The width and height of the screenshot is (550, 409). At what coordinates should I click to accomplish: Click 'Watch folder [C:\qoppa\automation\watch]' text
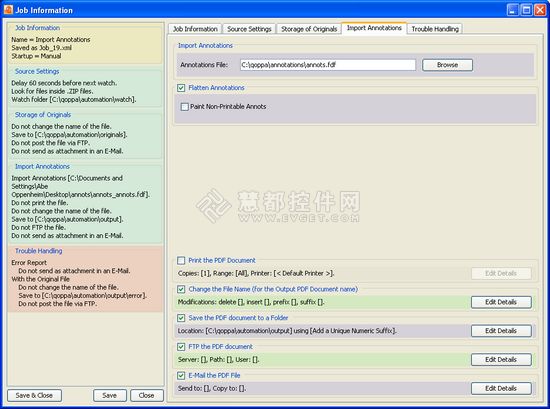[74, 100]
